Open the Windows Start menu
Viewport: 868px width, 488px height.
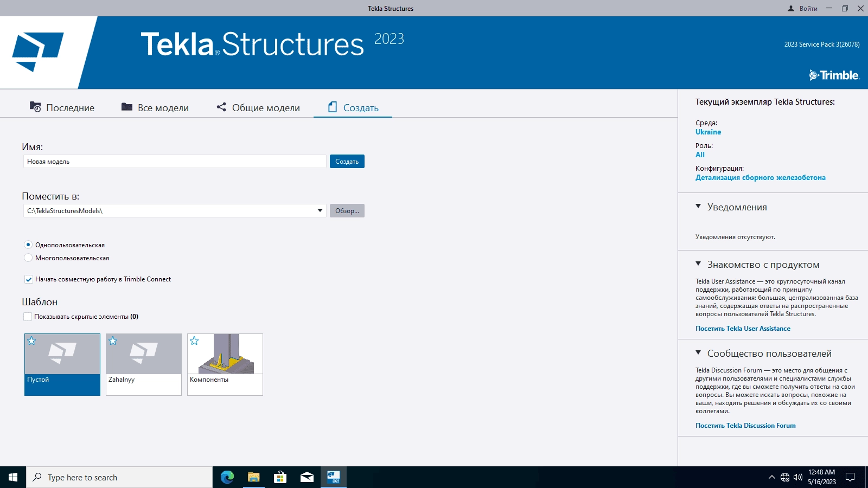pos(13,477)
